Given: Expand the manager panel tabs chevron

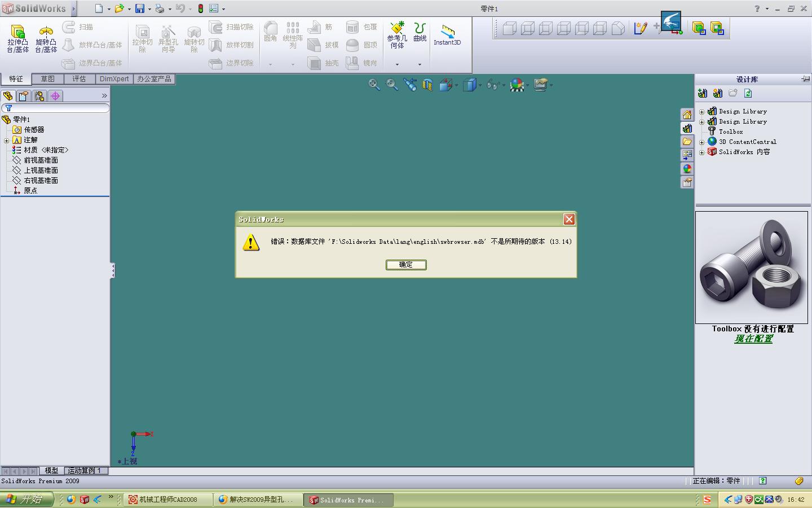Looking at the screenshot, I should (104, 96).
